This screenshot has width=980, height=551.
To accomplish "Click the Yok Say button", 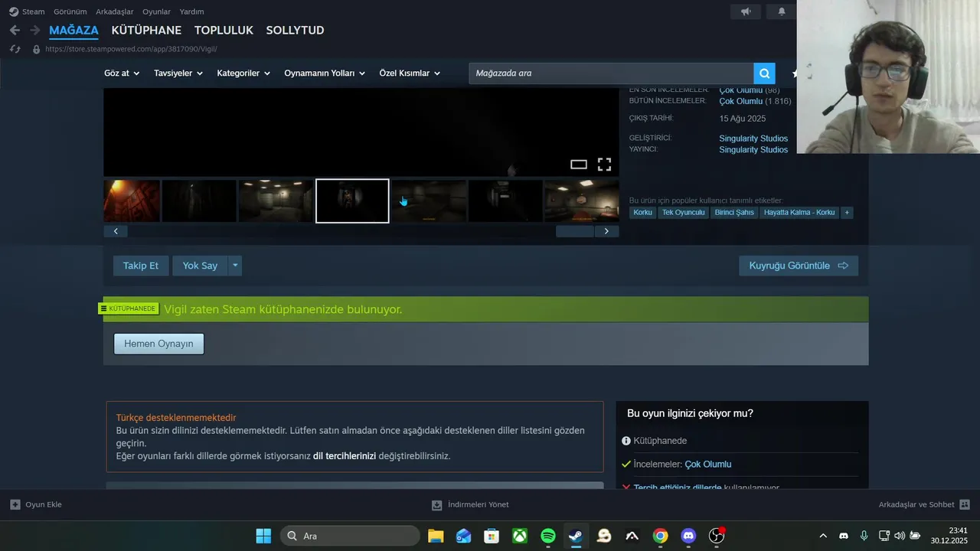I will tap(200, 266).
